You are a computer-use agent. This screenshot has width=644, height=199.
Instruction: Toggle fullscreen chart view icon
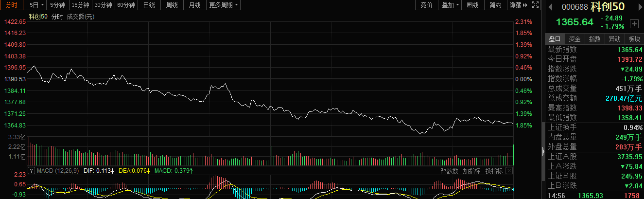pos(535,5)
